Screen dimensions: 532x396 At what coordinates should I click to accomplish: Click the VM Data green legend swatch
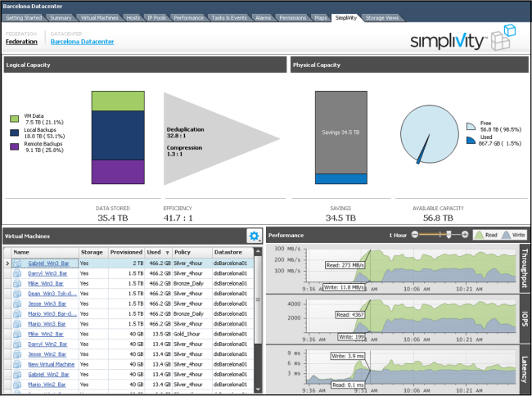pos(14,119)
